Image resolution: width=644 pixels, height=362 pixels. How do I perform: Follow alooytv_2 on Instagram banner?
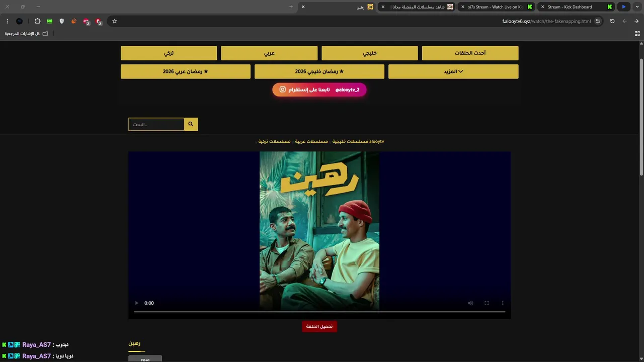pos(319,89)
